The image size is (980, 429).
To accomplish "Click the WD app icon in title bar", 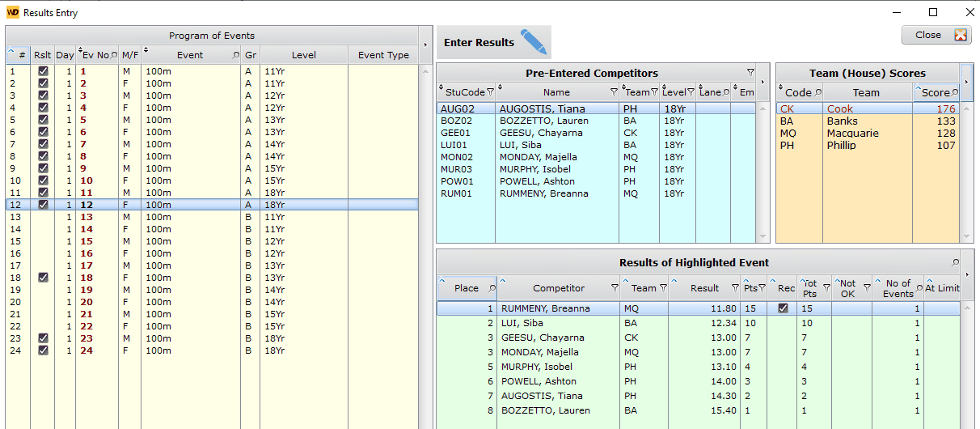I will 12,13.
